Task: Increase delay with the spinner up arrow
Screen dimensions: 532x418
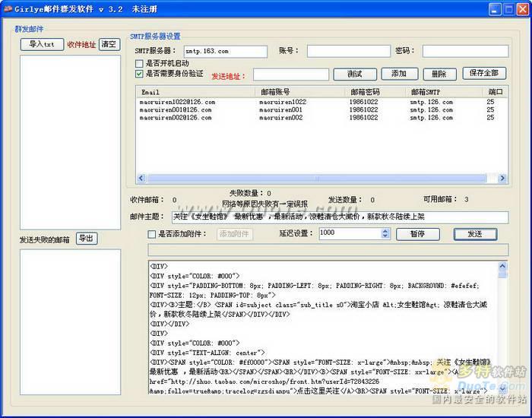Action: 385,231
